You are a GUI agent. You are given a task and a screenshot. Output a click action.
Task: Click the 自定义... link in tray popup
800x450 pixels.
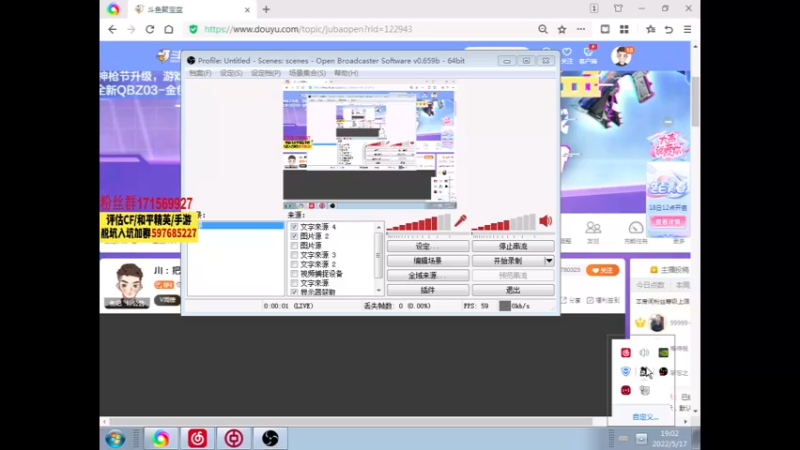[x=645, y=417]
